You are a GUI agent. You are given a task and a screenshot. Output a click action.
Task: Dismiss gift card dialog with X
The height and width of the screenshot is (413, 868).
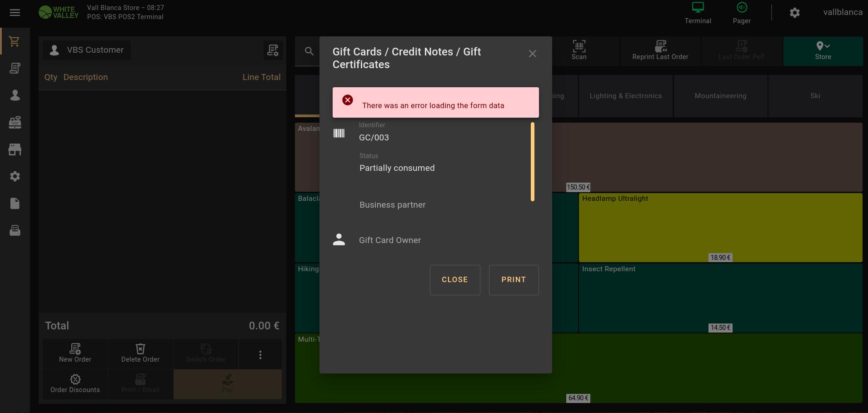(x=532, y=54)
